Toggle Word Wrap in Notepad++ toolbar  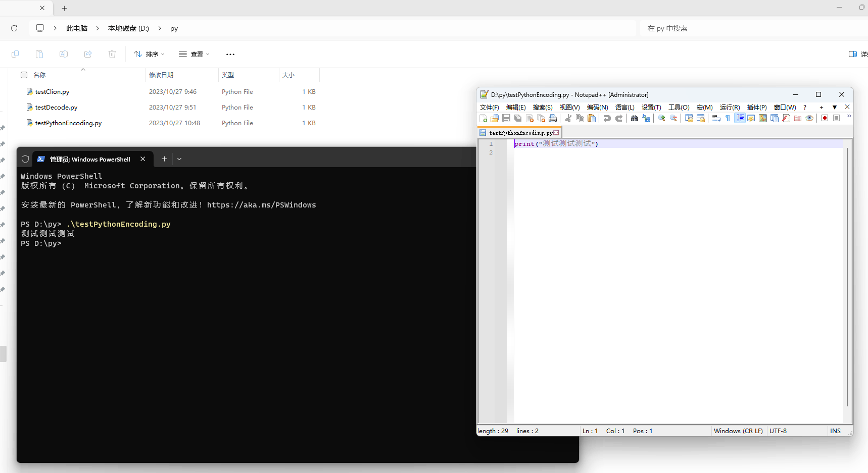tap(717, 118)
